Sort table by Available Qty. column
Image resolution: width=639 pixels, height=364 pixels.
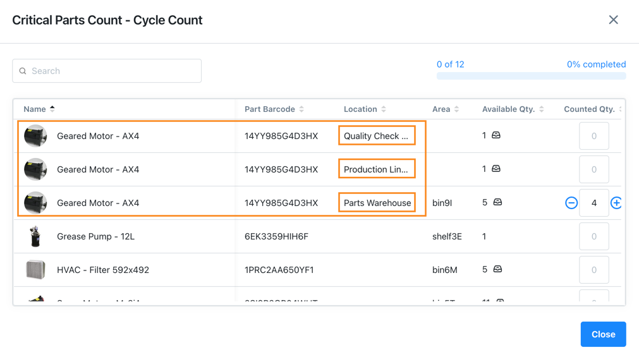[513, 109]
